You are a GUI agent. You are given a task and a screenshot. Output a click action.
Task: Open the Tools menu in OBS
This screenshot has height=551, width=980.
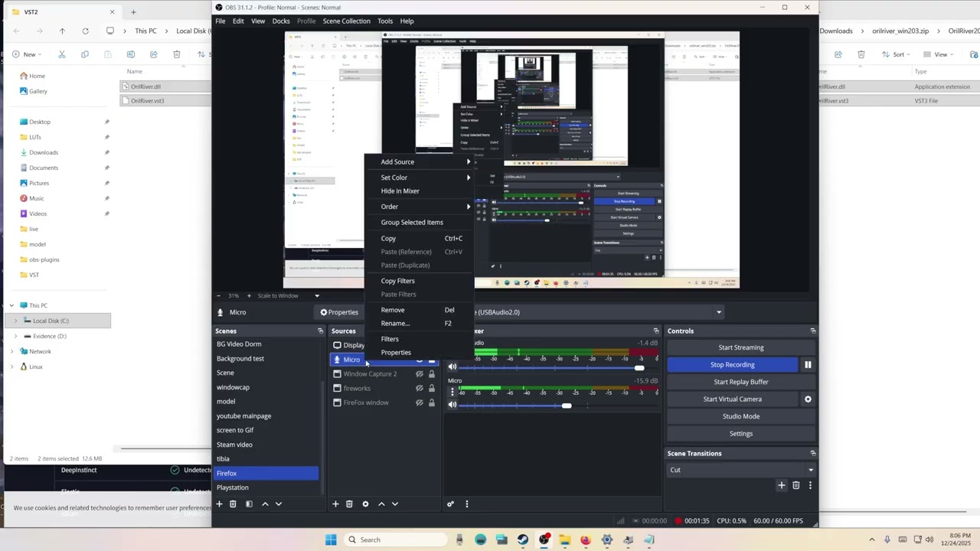pyautogui.click(x=385, y=21)
